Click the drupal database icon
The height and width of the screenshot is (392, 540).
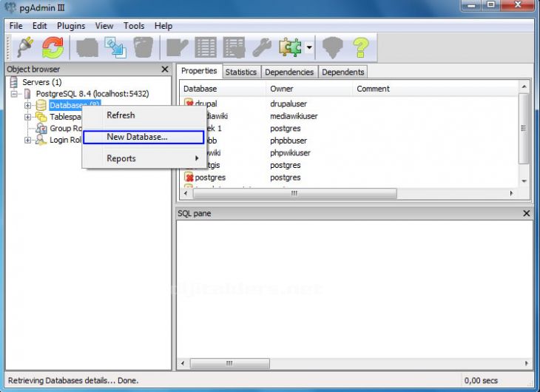[189, 103]
